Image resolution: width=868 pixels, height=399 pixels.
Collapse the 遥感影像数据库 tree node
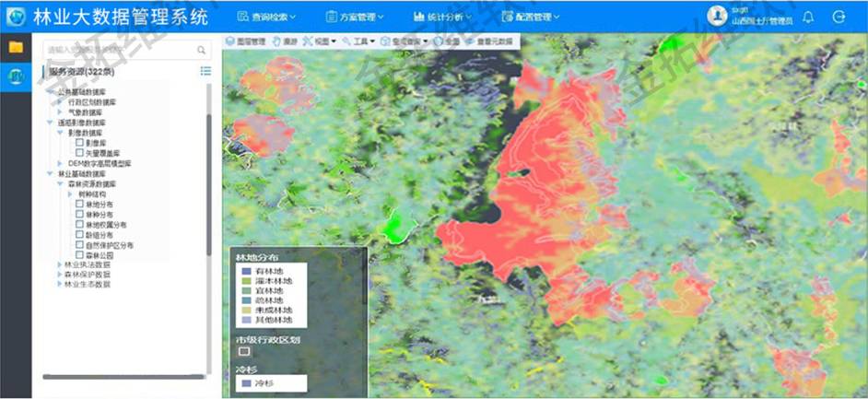pyautogui.click(x=49, y=123)
